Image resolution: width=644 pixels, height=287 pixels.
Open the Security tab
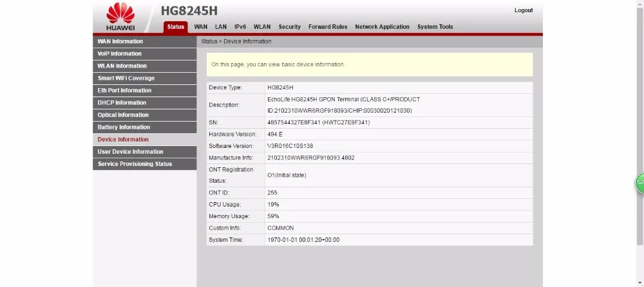(290, 26)
